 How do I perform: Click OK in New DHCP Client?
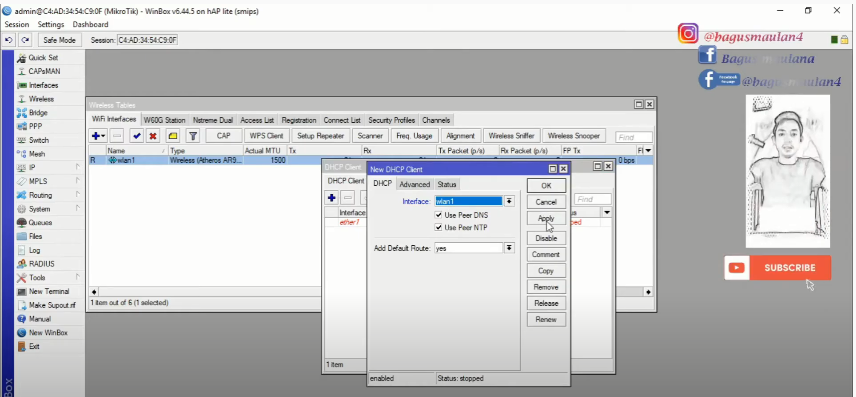[546, 186]
